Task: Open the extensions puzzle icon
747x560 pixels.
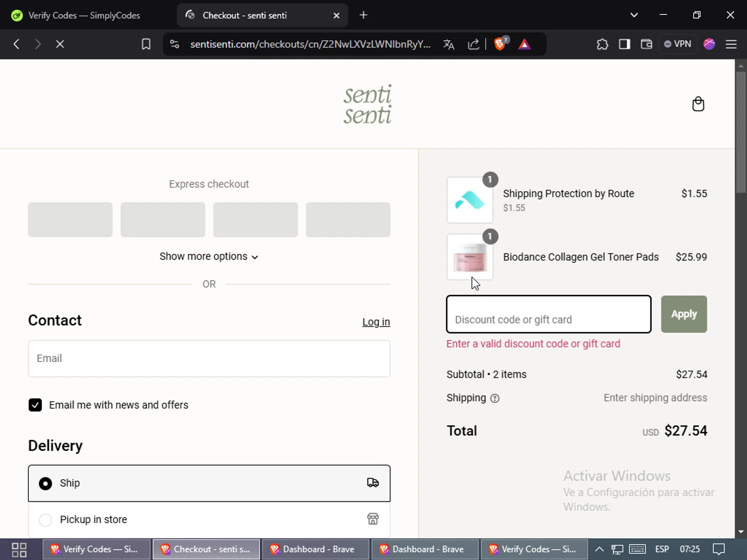Action: (602, 44)
